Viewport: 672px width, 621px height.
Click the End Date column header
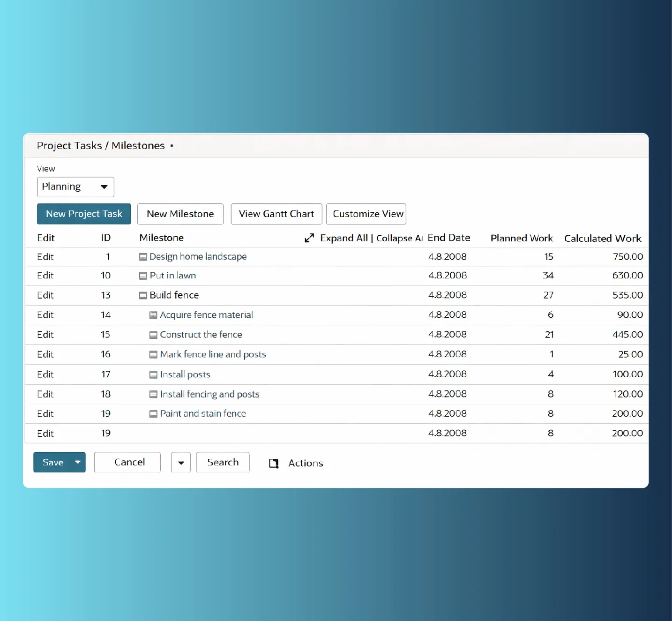449,238
